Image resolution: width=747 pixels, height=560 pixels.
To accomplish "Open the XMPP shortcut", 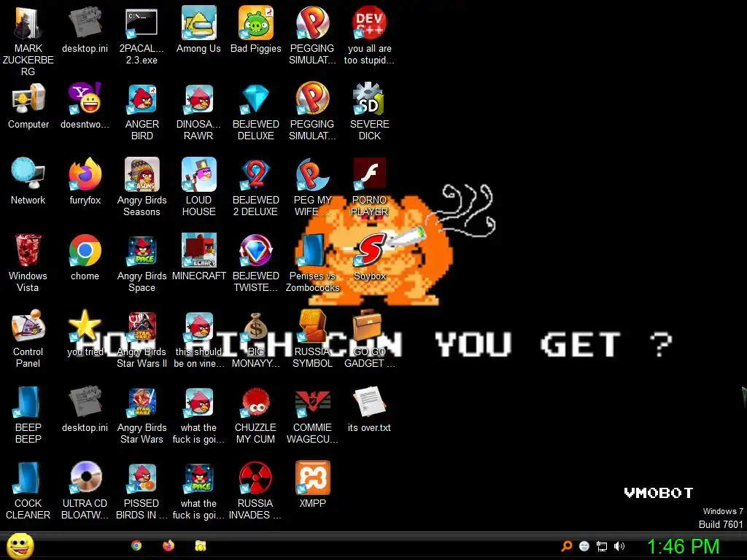I will (312, 477).
